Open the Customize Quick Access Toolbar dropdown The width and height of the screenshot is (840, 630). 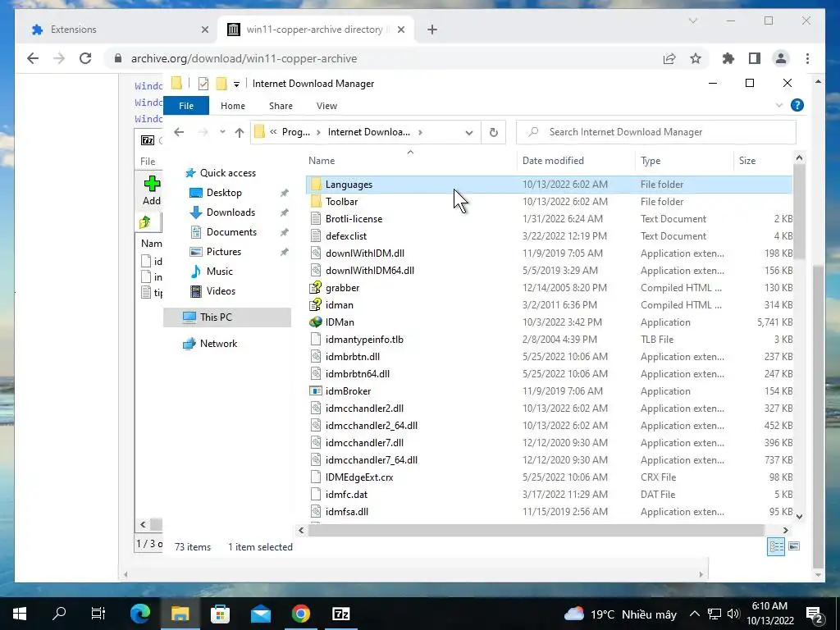coord(236,84)
